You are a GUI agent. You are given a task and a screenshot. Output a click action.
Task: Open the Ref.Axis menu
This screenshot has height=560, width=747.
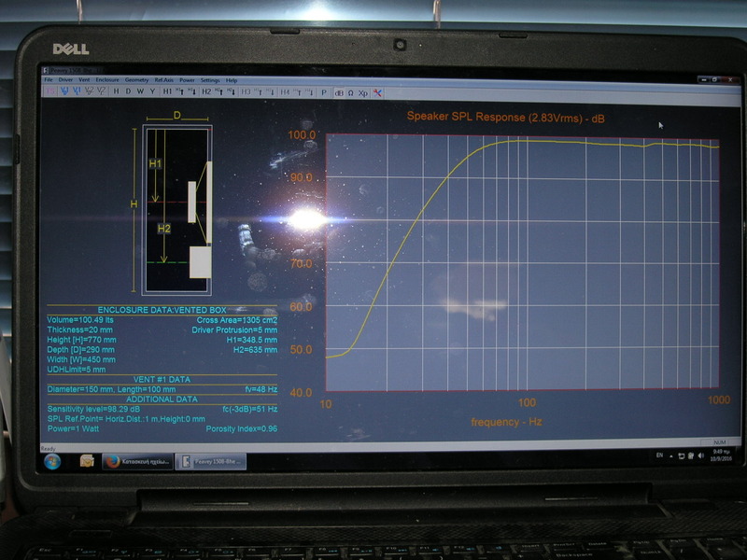click(164, 80)
